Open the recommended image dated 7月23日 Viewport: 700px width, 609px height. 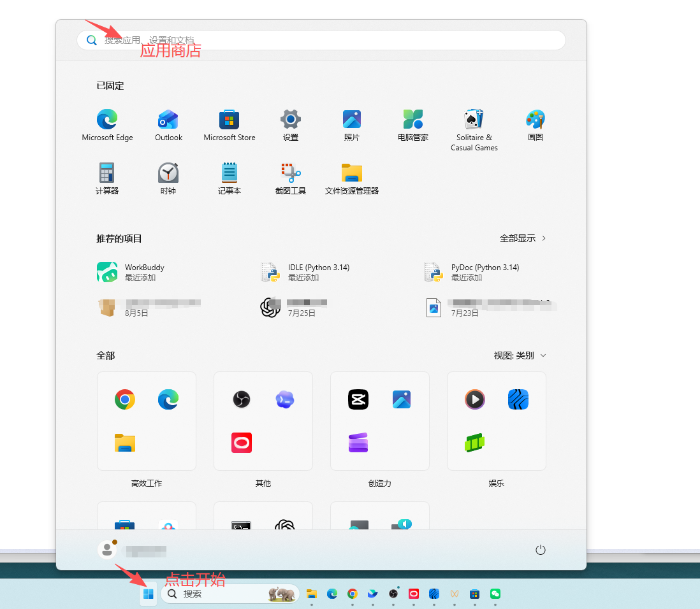491,308
